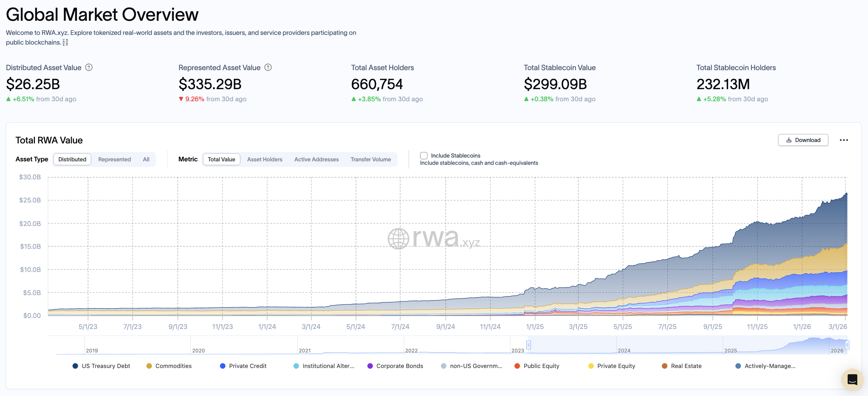Click the Represented Asset Value help icon
Image resolution: width=868 pixels, height=396 pixels.
(268, 67)
